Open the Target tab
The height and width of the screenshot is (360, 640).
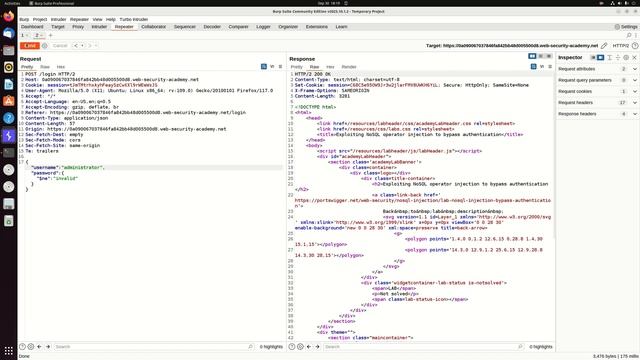point(58,27)
